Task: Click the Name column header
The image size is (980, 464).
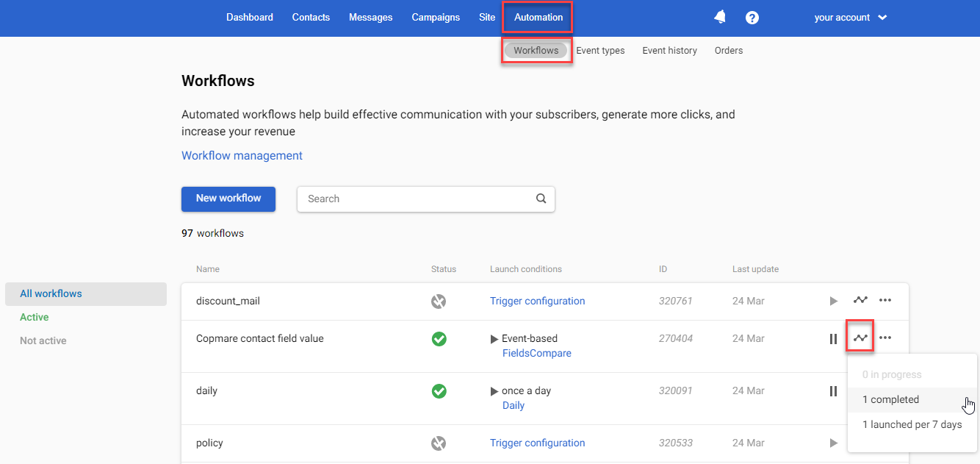Action: click(x=208, y=269)
